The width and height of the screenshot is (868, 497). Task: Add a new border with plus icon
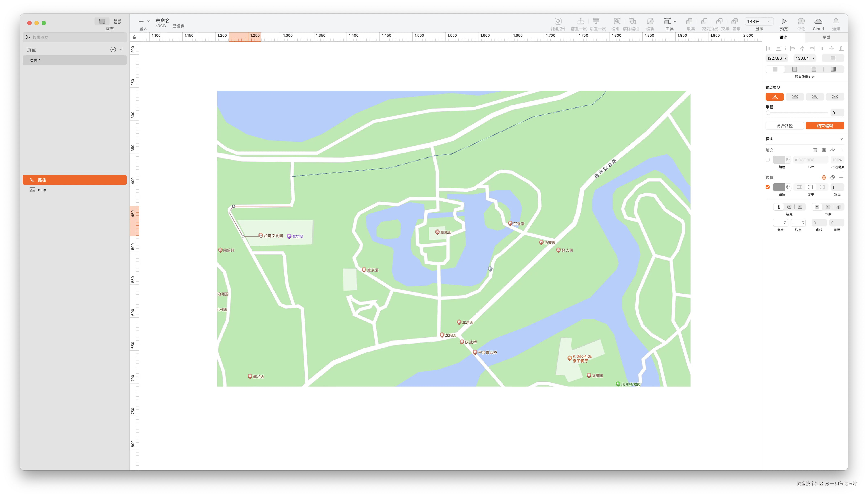coord(841,178)
